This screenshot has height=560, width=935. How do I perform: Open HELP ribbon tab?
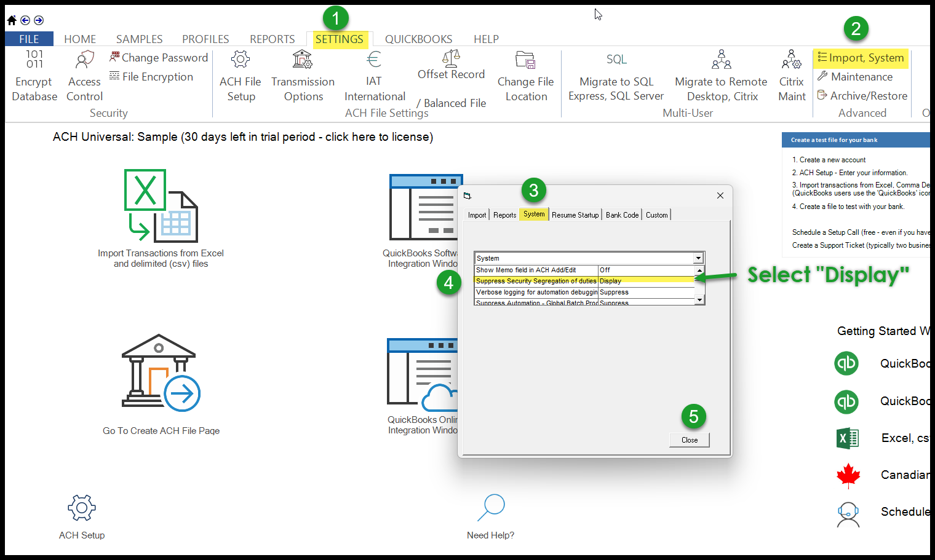[x=486, y=39]
